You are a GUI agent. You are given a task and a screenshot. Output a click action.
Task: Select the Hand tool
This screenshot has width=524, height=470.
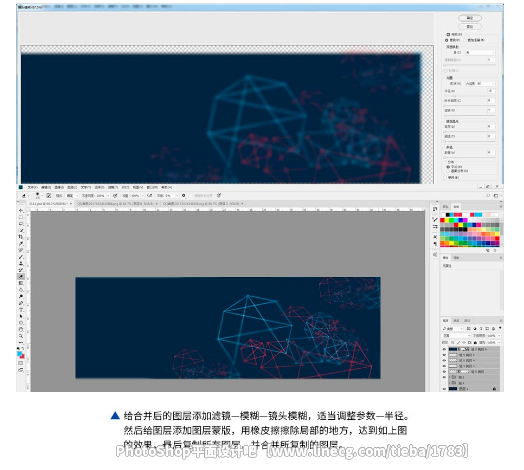[21, 329]
